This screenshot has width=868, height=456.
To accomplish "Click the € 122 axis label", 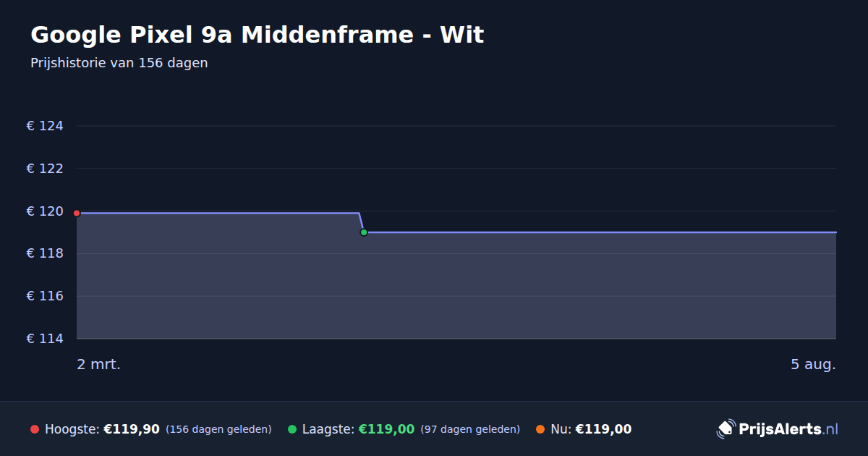I will point(45,169).
